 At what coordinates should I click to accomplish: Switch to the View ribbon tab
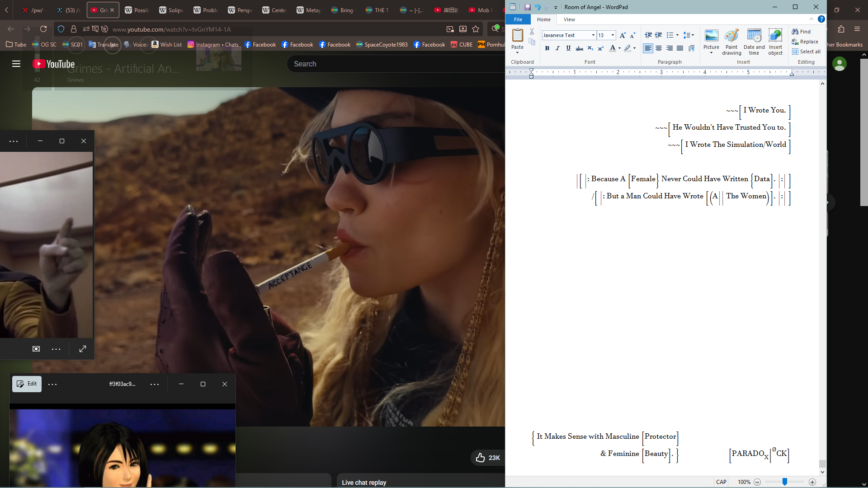569,19
